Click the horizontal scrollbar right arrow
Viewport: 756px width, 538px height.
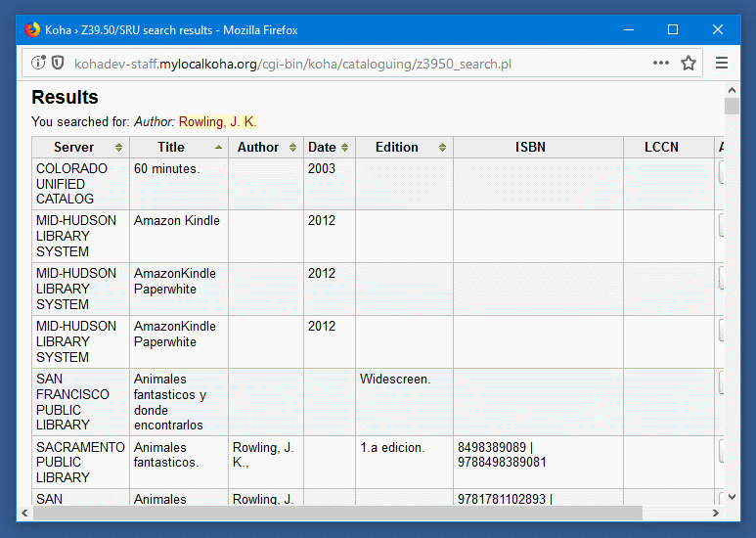pyautogui.click(x=715, y=513)
